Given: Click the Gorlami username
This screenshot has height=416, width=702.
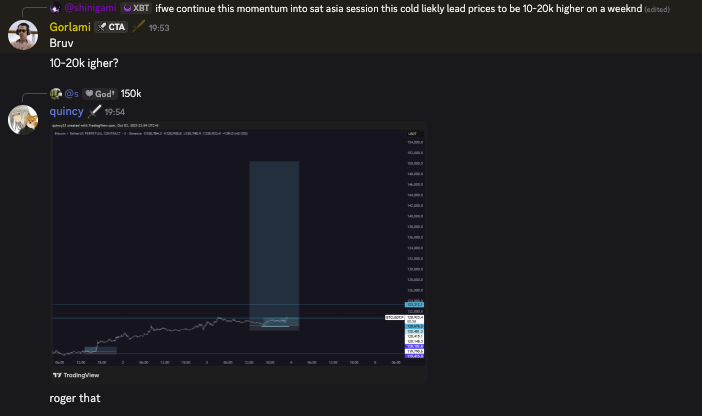Looking at the screenshot, I should click(70, 27).
